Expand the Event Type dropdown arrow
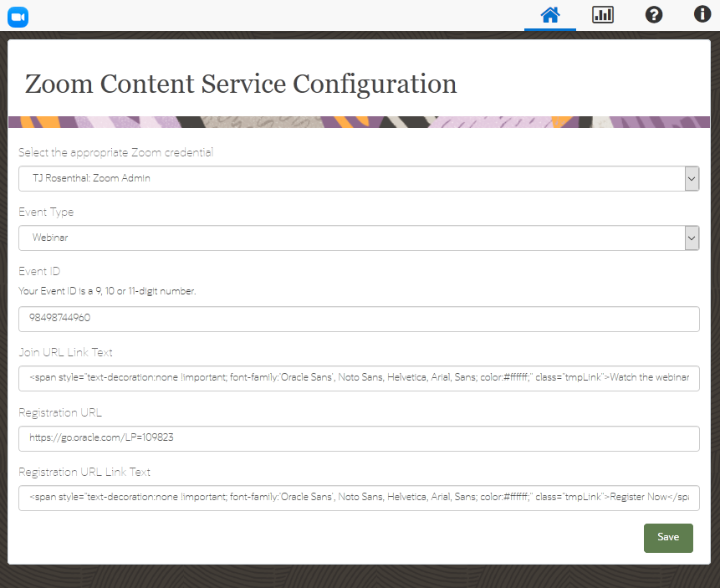Image resolution: width=720 pixels, height=588 pixels. (692, 238)
